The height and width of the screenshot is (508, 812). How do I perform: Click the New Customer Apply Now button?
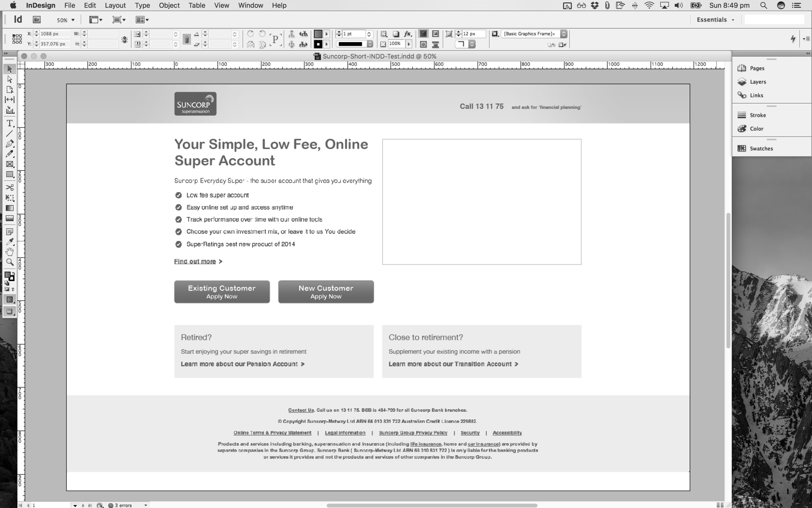[x=326, y=292]
